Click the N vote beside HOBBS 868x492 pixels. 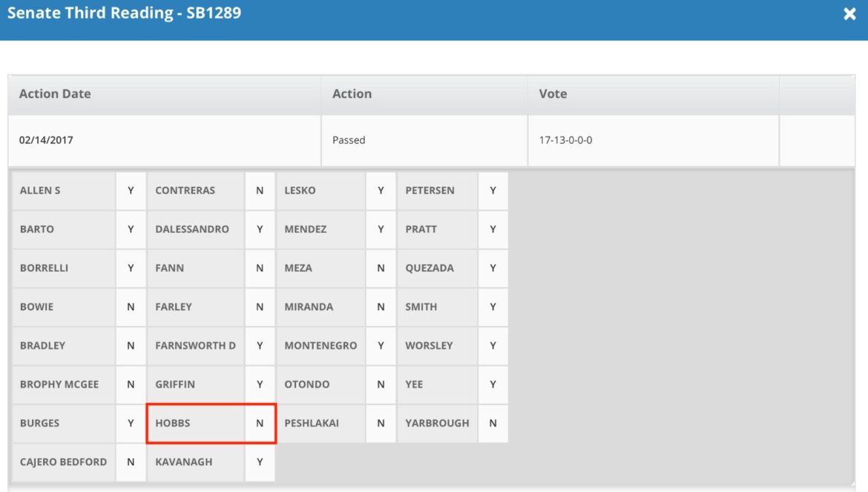point(260,424)
